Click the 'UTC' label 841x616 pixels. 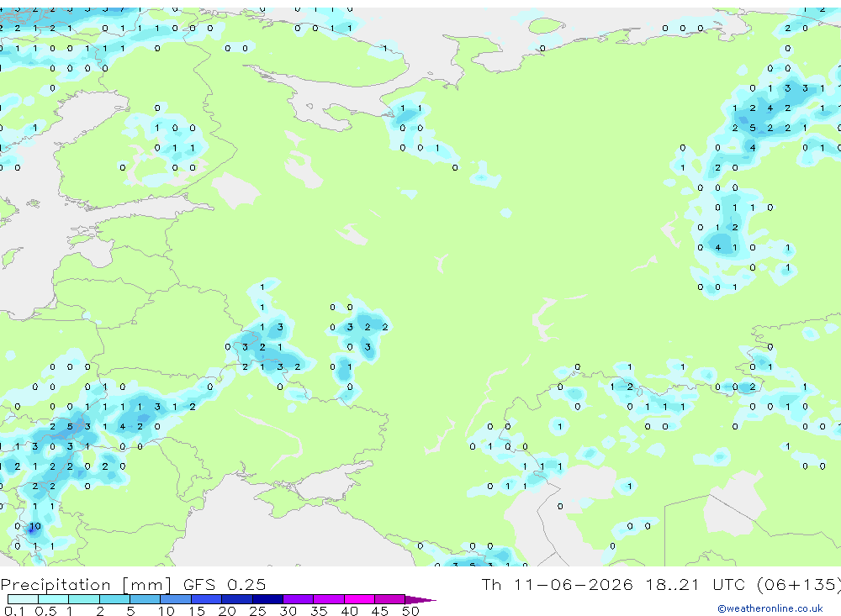(x=729, y=584)
